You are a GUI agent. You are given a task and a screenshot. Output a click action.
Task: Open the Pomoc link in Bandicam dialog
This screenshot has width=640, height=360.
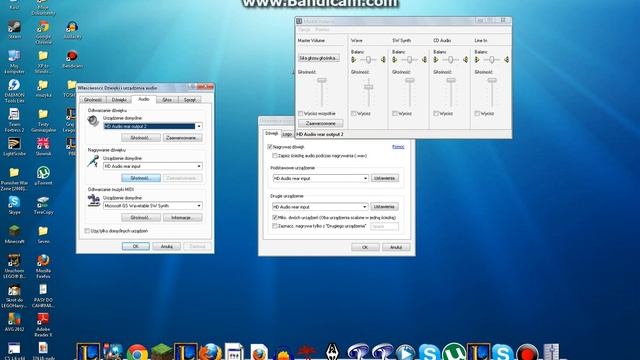pos(398,147)
